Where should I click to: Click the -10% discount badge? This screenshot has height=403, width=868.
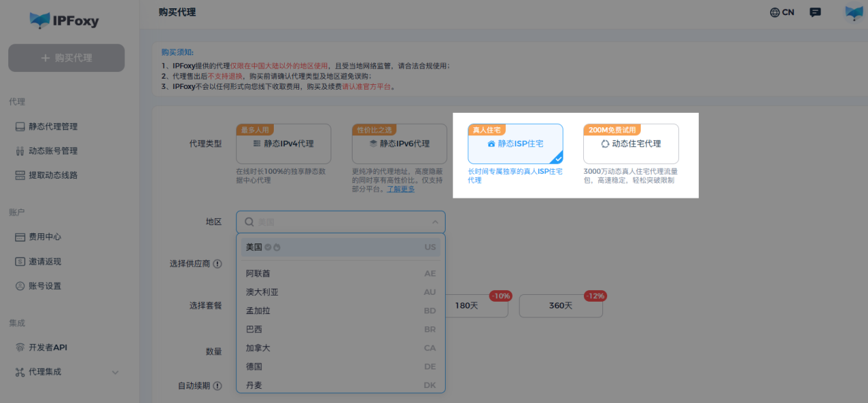point(500,296)
